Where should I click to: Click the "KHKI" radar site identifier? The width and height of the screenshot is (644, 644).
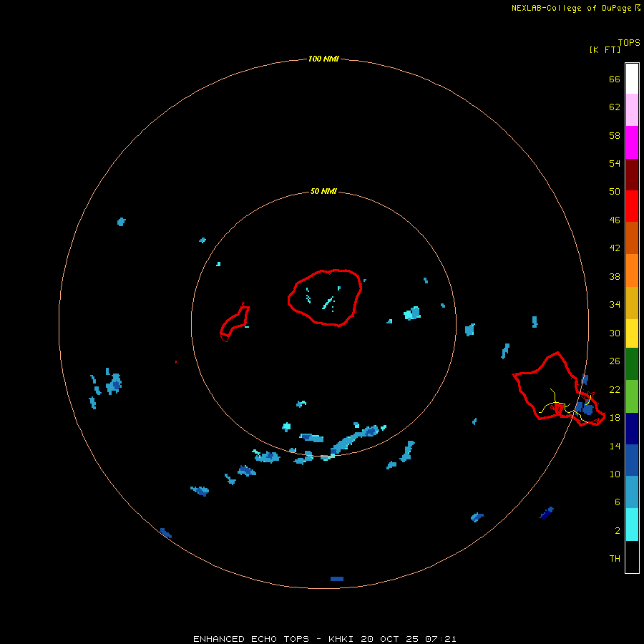[342, 639]
